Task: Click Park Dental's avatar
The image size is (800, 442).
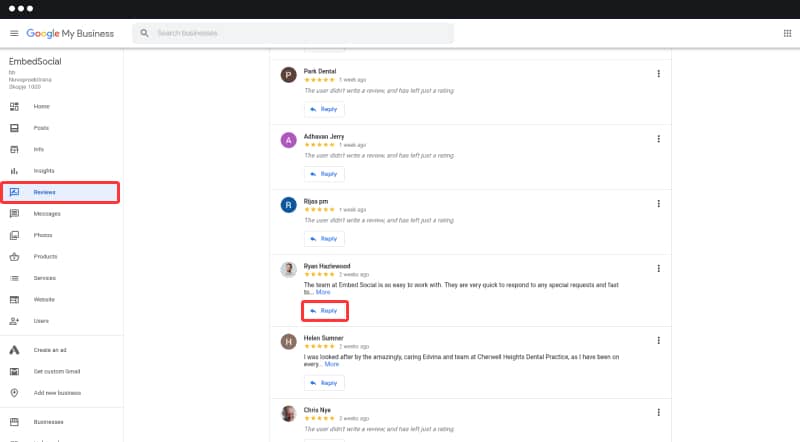Action: (288, 75)
